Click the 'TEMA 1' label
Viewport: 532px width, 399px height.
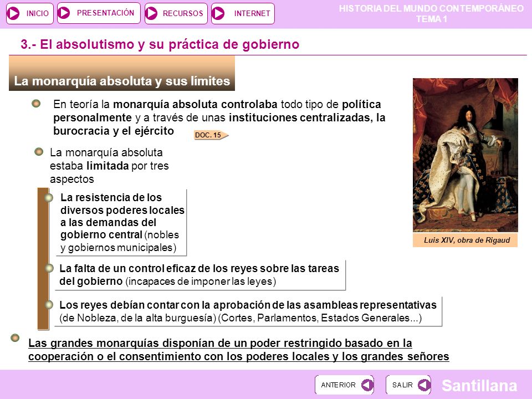click(x=432, y=19)
